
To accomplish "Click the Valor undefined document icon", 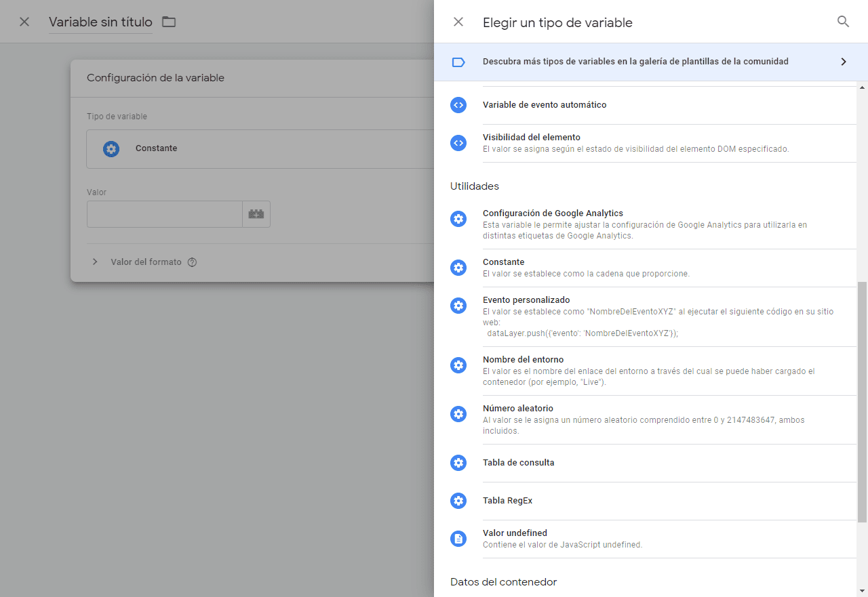I will pyautogui.click(x=458, y=539).
